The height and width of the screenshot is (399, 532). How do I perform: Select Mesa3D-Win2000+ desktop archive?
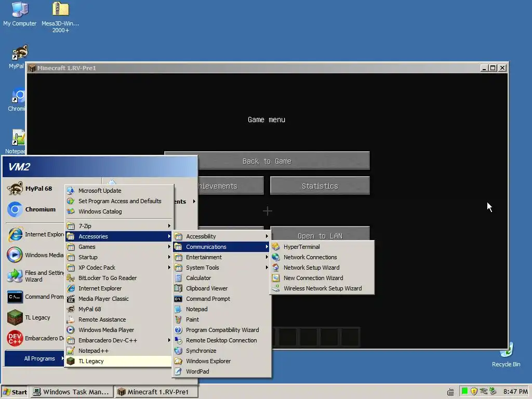click(60, 17)
